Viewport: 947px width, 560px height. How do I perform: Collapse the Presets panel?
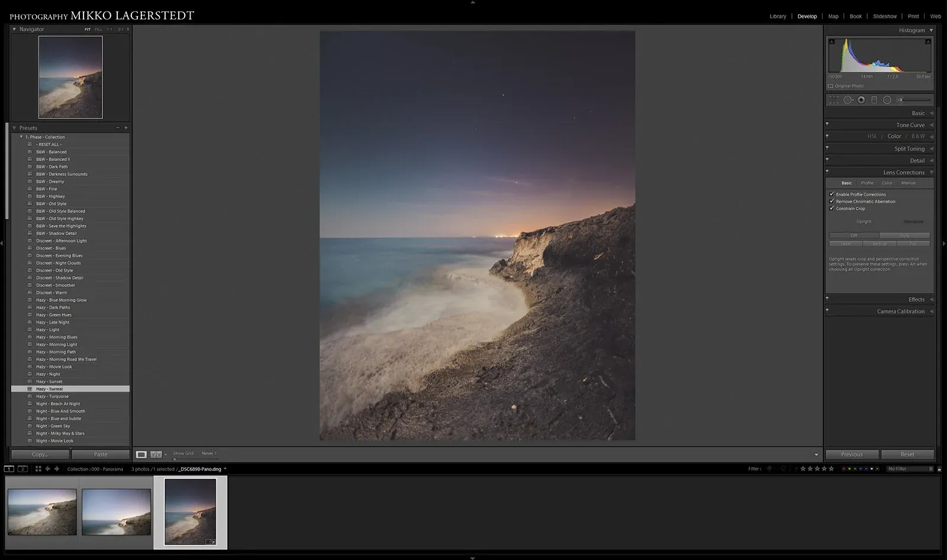click(x=15, y=127)
